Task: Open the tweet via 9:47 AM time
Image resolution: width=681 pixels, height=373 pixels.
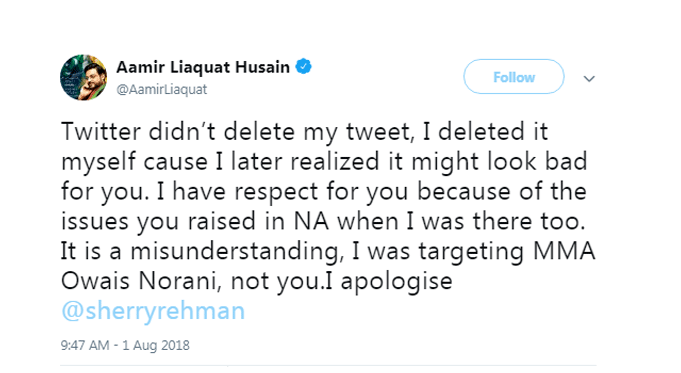Action: pyautogui.click(x=85, y=345)
